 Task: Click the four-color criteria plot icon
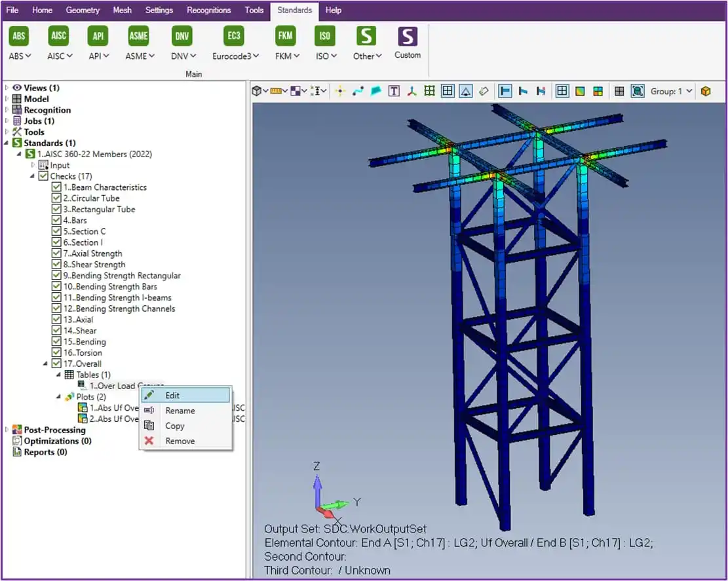point(598,91)
